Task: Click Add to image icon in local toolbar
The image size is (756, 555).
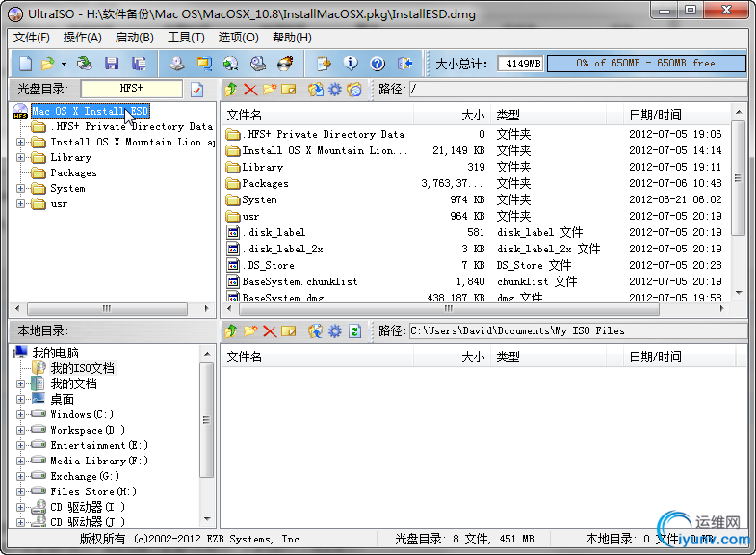Action: tap(316, 330)
